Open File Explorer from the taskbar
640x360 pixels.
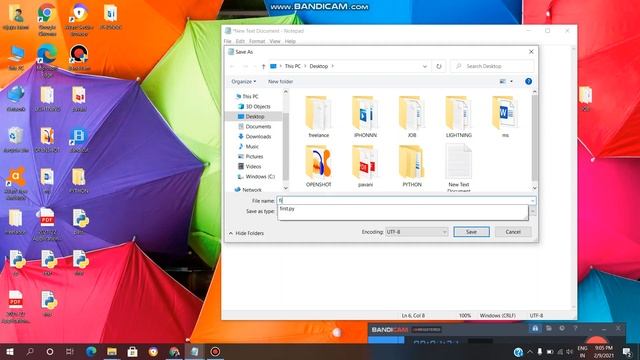tap(111, 351)
